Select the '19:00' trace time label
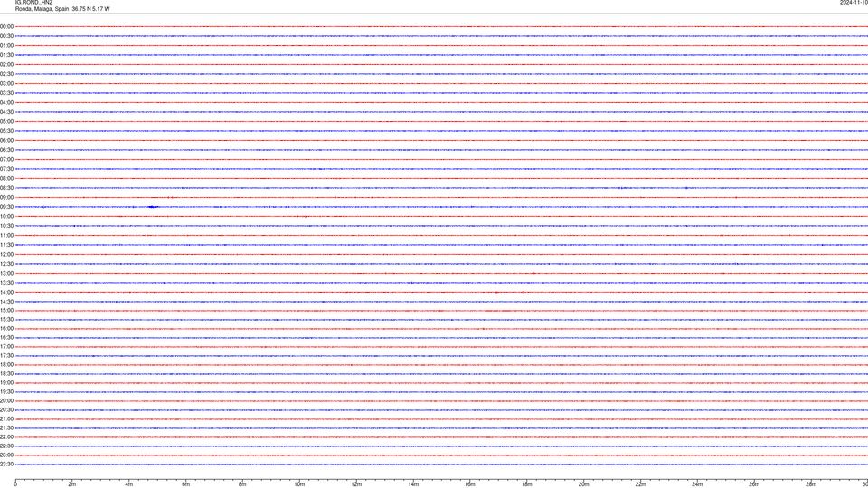Image resolution: width=868 pixels, height=488 pixels. coord(6,383)
